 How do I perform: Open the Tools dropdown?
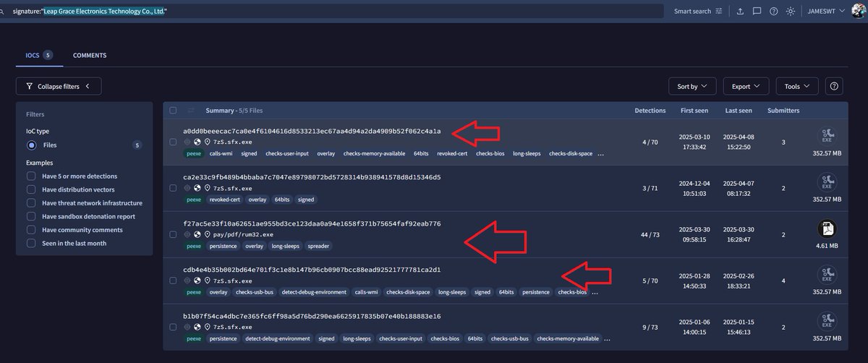click(x=797, y=86)
